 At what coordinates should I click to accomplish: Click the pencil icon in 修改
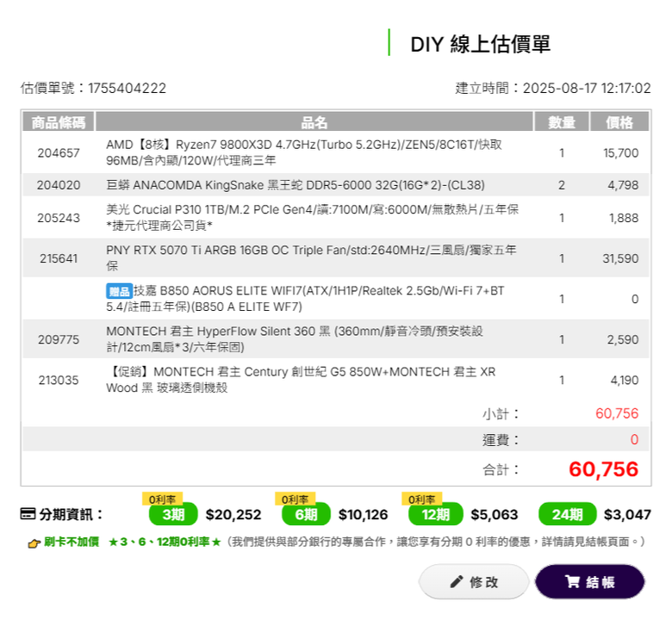click(457, 581)
